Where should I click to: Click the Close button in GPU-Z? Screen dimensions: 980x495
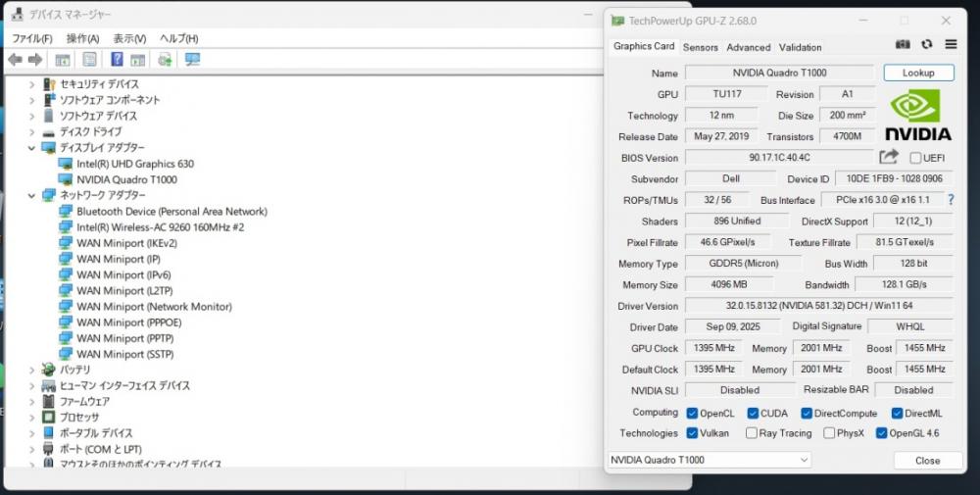(927, 461)
